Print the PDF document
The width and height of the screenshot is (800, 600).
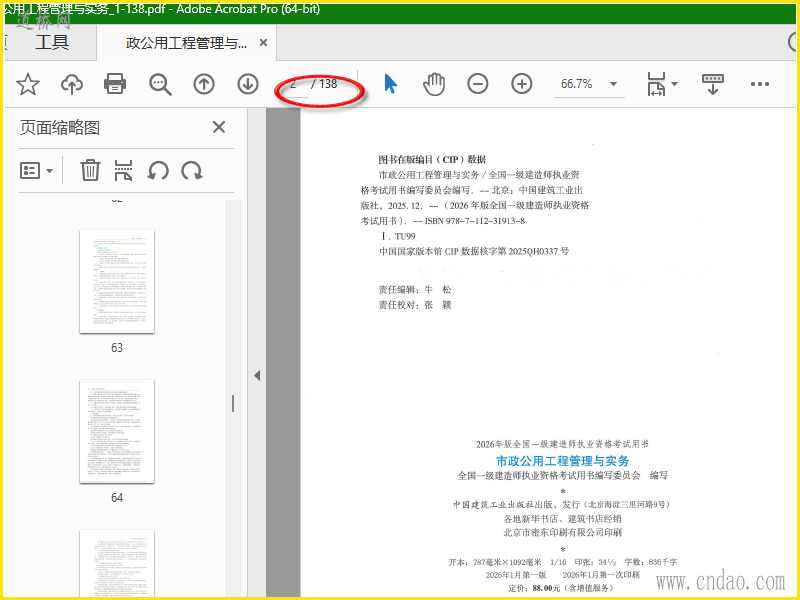(x=115, y=84)
